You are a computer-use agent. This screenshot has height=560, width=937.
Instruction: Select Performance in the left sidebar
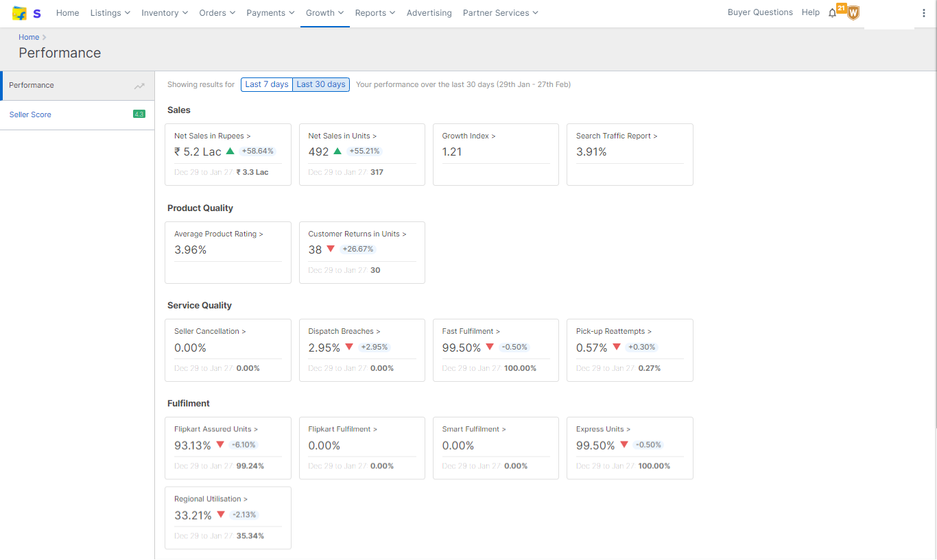coord(78,86)
